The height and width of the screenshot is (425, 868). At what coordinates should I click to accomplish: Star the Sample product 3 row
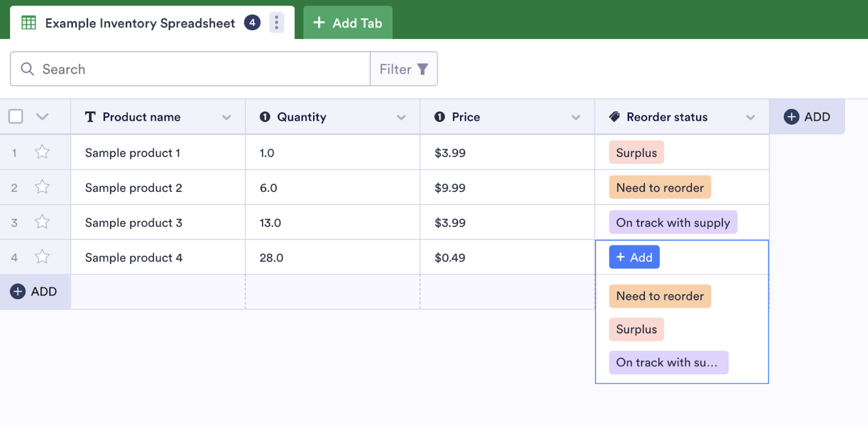[x=42, y=222]
